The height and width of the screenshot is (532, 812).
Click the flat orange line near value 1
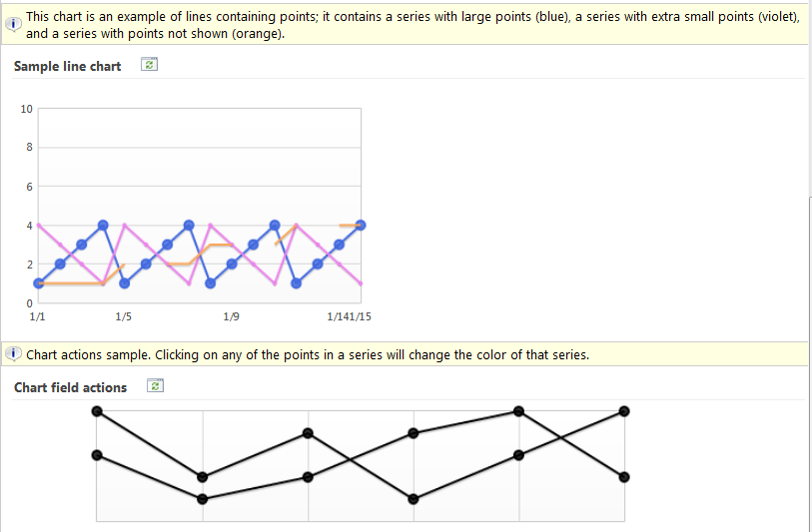click(72, 283)
